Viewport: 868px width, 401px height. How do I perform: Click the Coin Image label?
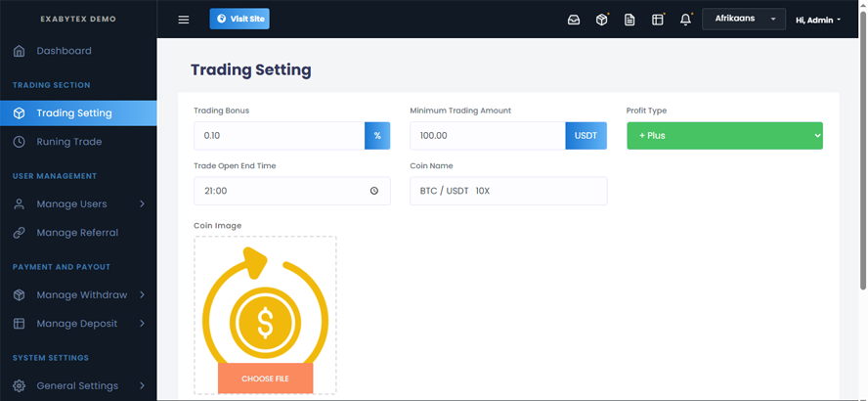point(218,225)
